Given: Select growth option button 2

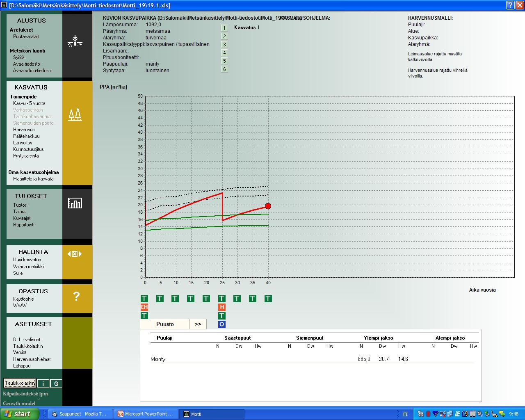Looking at the screenshot, I should (224, 36).
